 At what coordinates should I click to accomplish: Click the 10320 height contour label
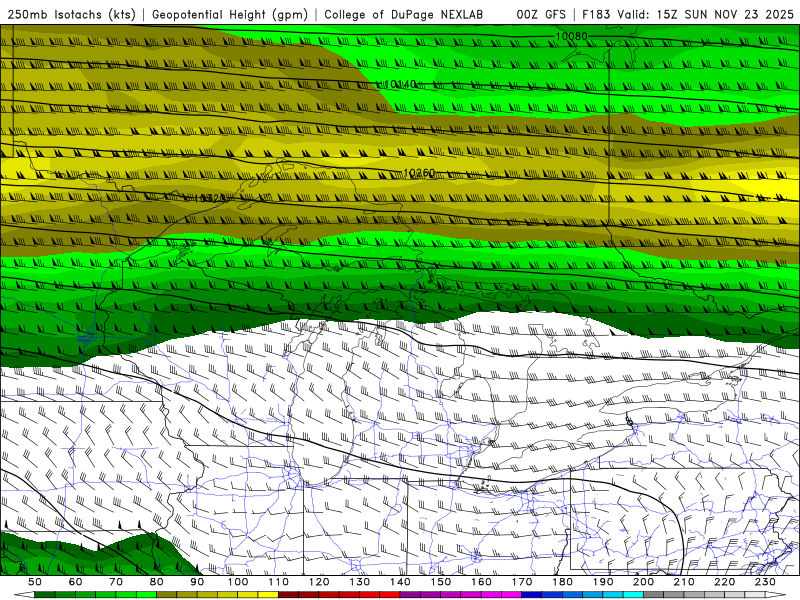(x=209, y=198)
